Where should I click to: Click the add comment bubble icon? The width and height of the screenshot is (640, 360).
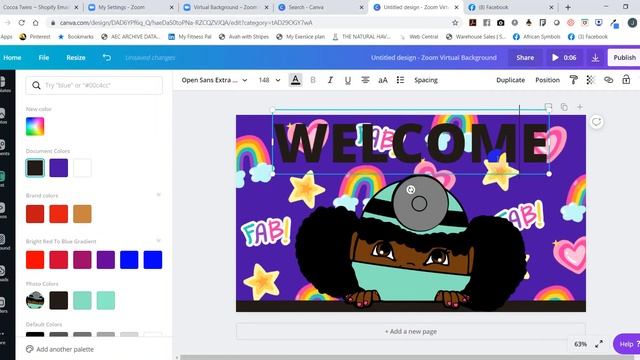596,122
